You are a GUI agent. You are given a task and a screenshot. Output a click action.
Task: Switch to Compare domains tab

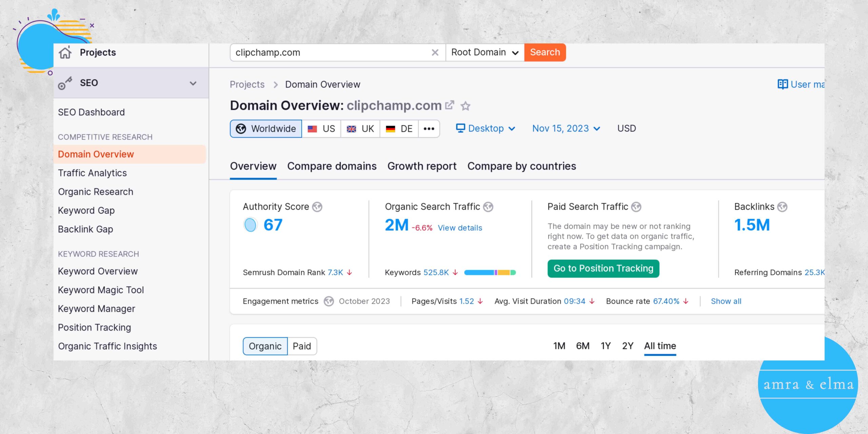click(x=332, y=166)
